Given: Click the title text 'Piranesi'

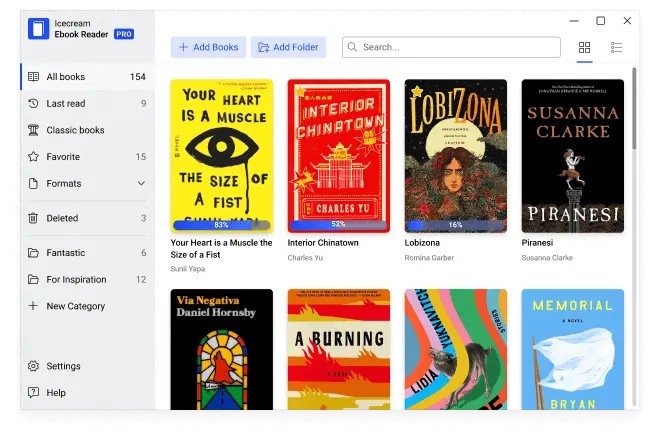Looking at the screenshot, I should tap(537, 243).
